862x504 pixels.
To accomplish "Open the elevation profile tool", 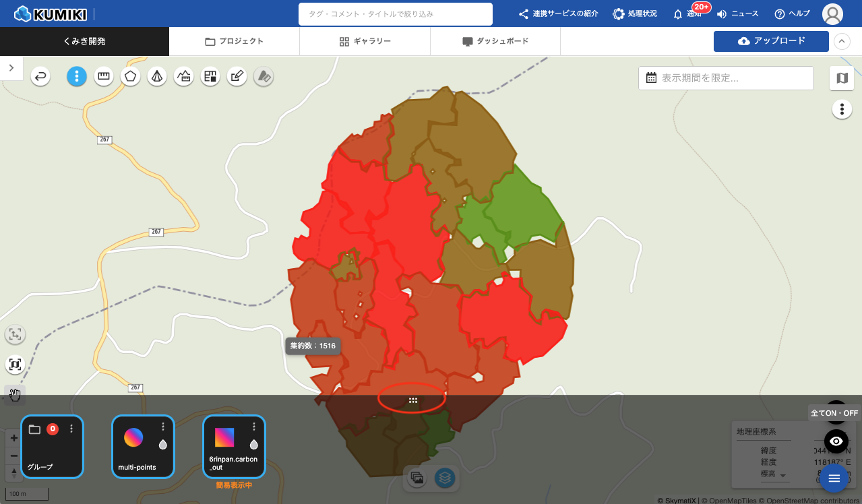I will pos(183,77).
